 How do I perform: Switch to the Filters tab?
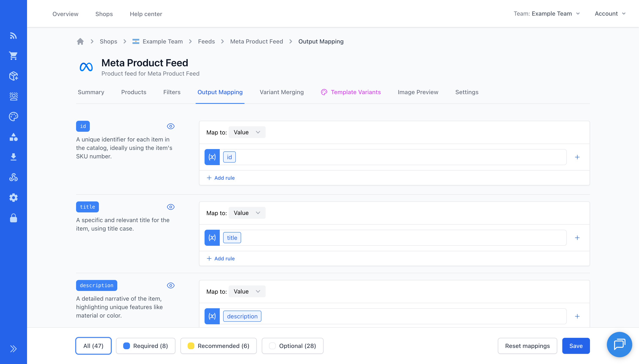pyautogui.click(x=172, y=92)
